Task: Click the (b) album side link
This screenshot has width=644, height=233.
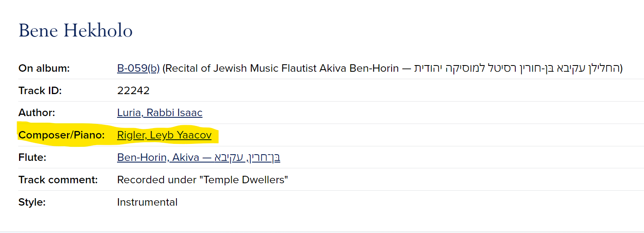Action: [154, 68]
